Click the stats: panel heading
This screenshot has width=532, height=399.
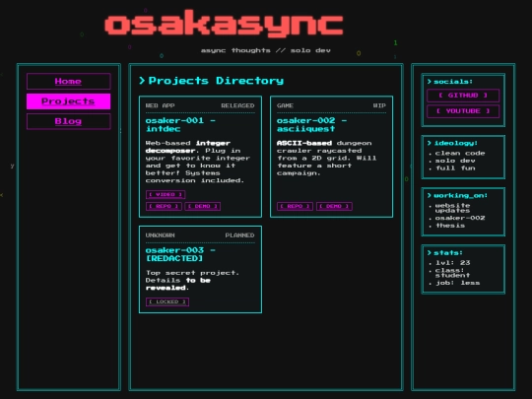pos(445,253)
